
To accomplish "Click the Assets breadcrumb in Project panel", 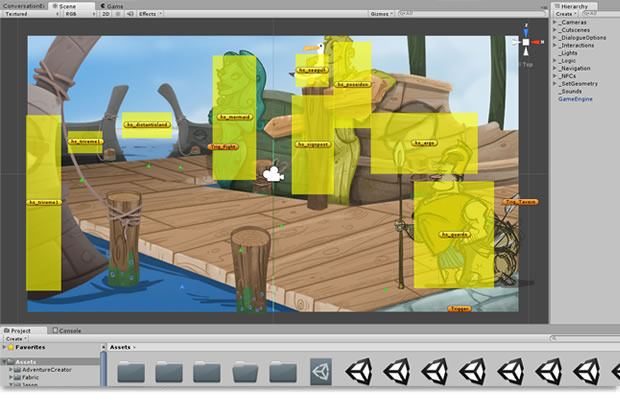I will coord(120,347).
